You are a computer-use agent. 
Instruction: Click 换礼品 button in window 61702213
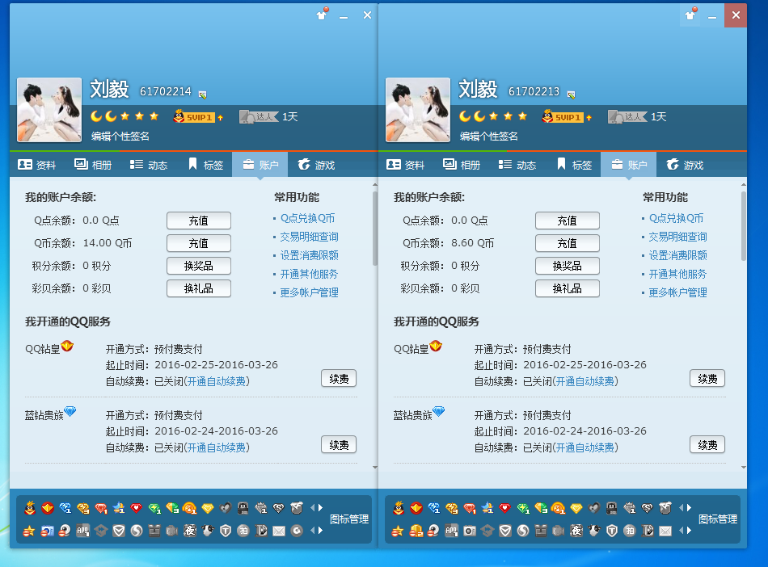pos(567,288)
